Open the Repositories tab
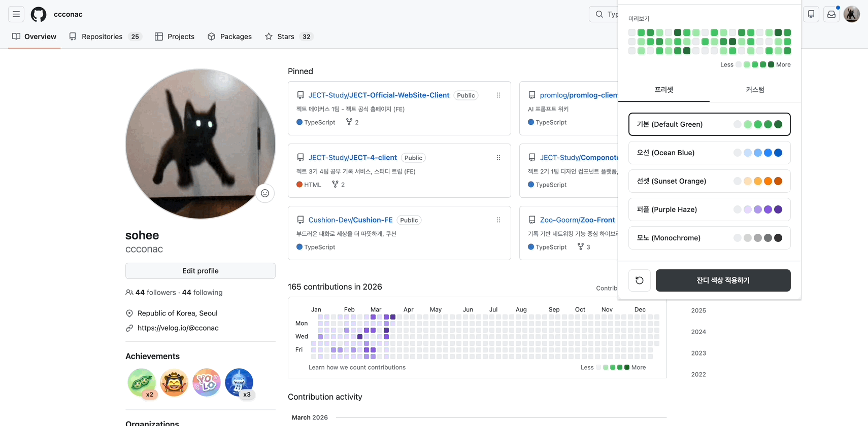This screenshot has width=868, height=426. pos(105,37)
